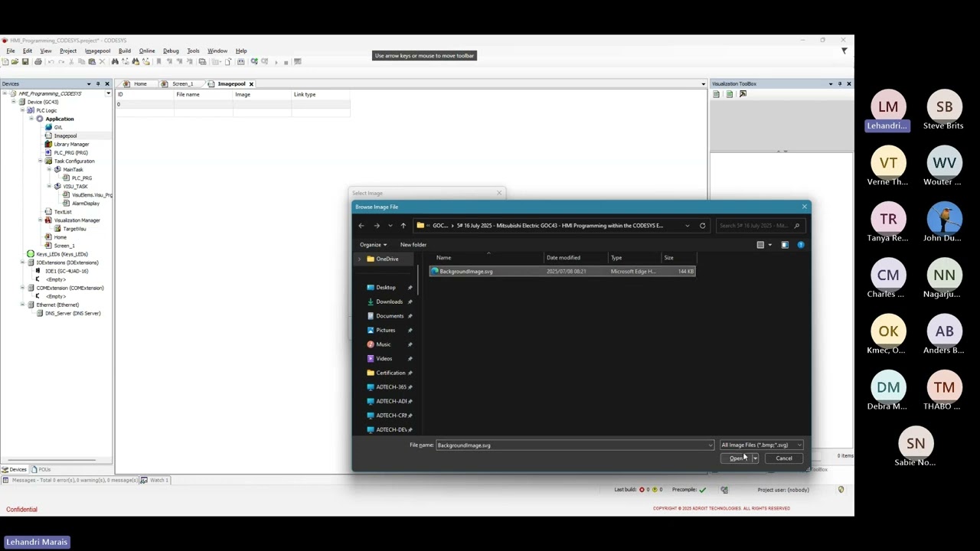Viewport: 980px width, 551px height.
Task: Open Music in dialog sidebar
Action: pyautogui.click(x=384, y=344)
